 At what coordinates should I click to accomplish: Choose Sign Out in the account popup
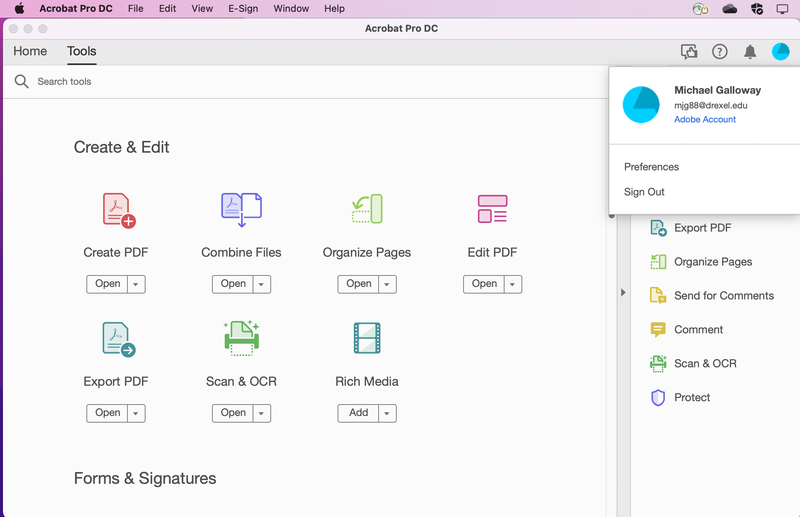coord(644,192)
